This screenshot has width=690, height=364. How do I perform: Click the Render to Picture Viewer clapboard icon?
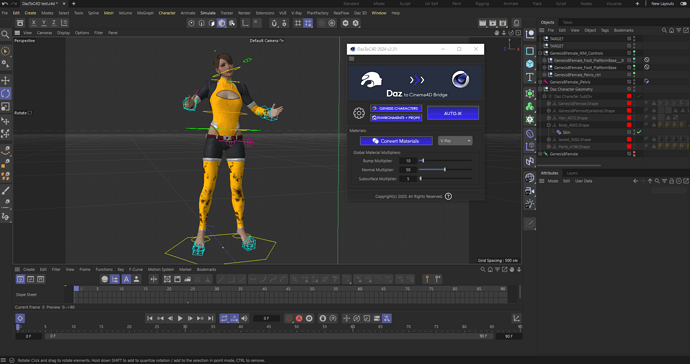tap(492, 23)
